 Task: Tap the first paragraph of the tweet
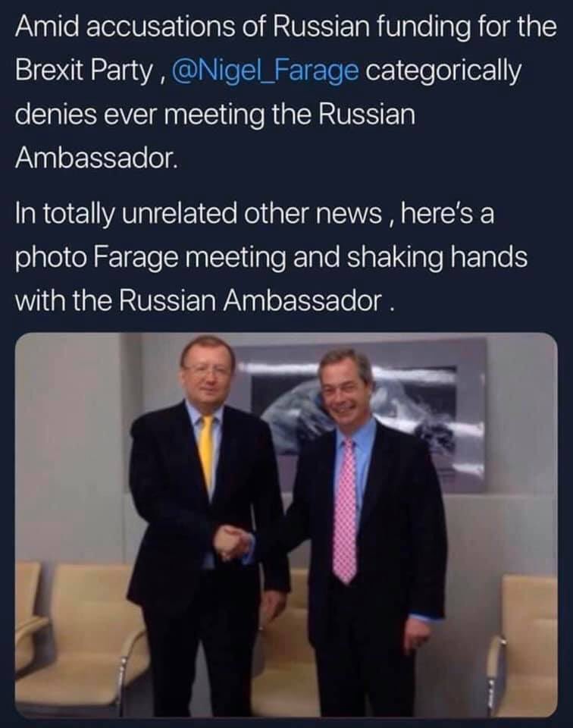pyautogui.click(x=286, y=93)
